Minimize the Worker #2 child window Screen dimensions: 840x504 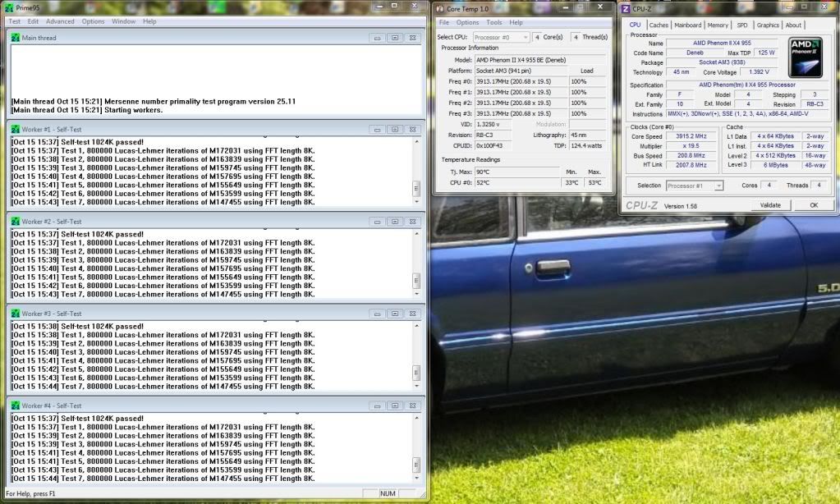[377, 221]
